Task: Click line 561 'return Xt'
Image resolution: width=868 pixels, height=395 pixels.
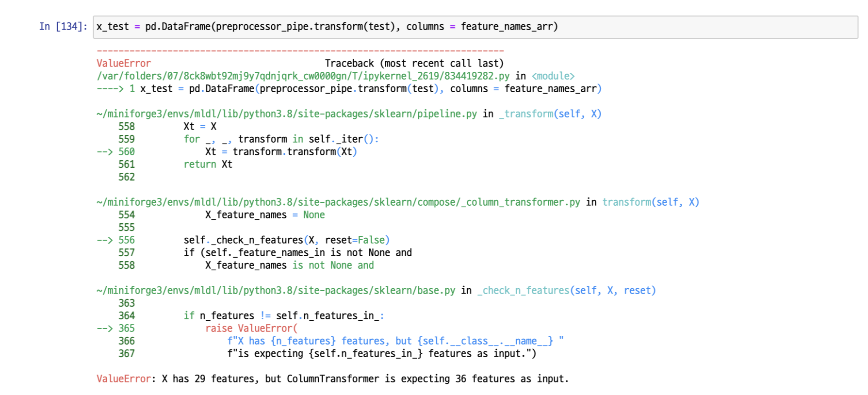Action: pyautogui.click(x=208, y=165)
